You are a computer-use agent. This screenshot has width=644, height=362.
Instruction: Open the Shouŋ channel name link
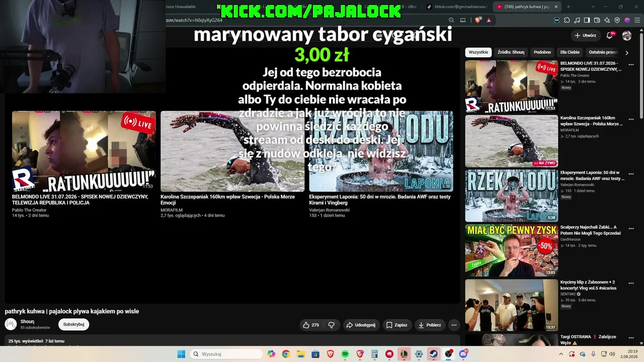pos(27,322)
